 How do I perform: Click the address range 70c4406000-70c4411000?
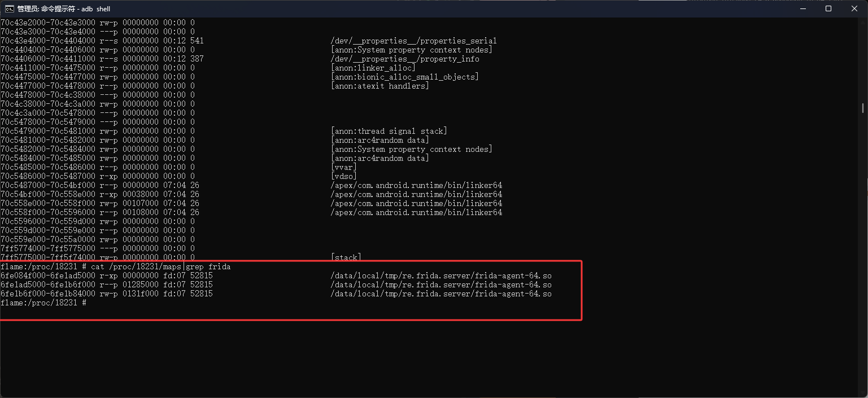(47, 59)
